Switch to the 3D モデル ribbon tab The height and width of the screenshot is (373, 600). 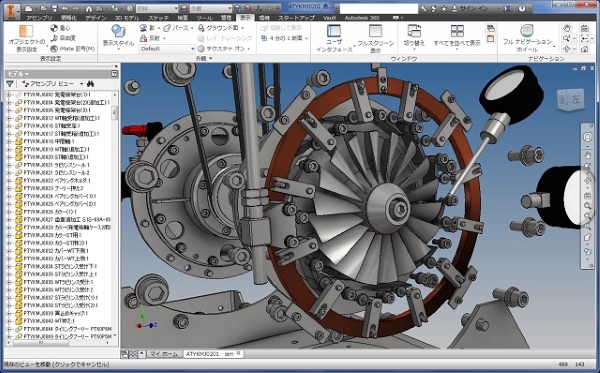pyautogui.click(x=127, y=18)
